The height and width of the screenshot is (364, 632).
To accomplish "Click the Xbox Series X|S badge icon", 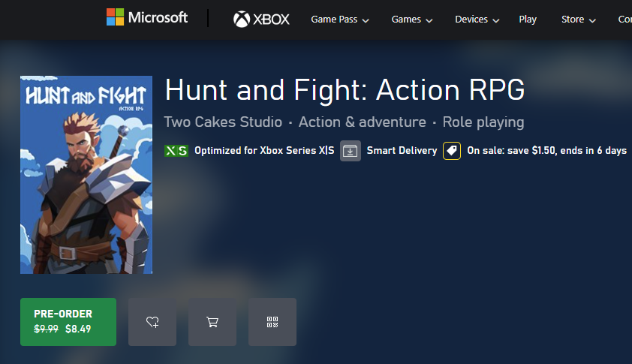I will pos(176,151).
